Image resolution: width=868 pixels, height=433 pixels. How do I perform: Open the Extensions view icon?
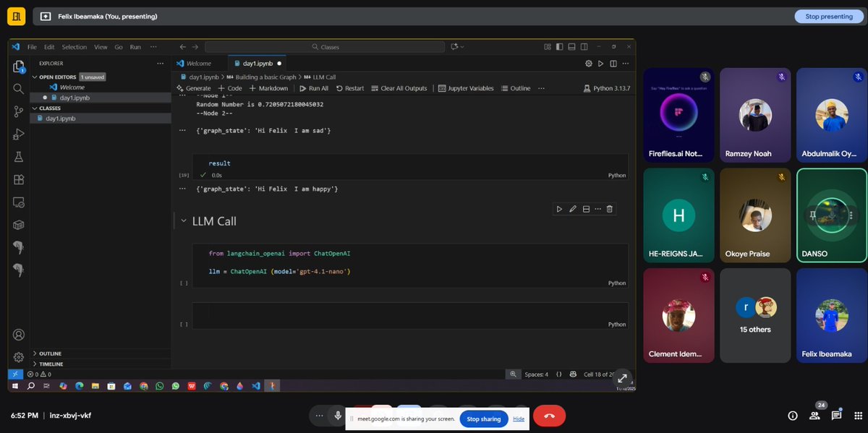pos(19,180)
